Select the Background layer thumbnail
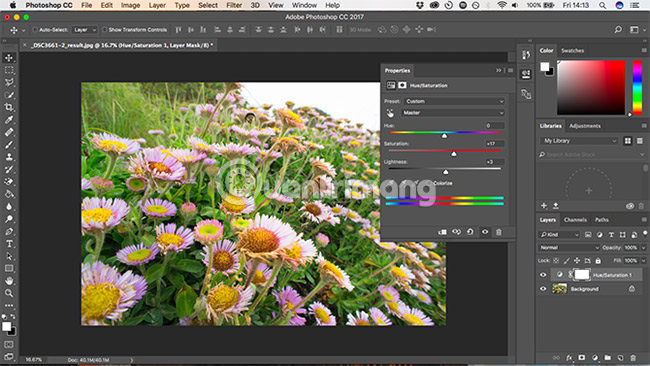The image size is (650, 366). [x=560, y=289]
